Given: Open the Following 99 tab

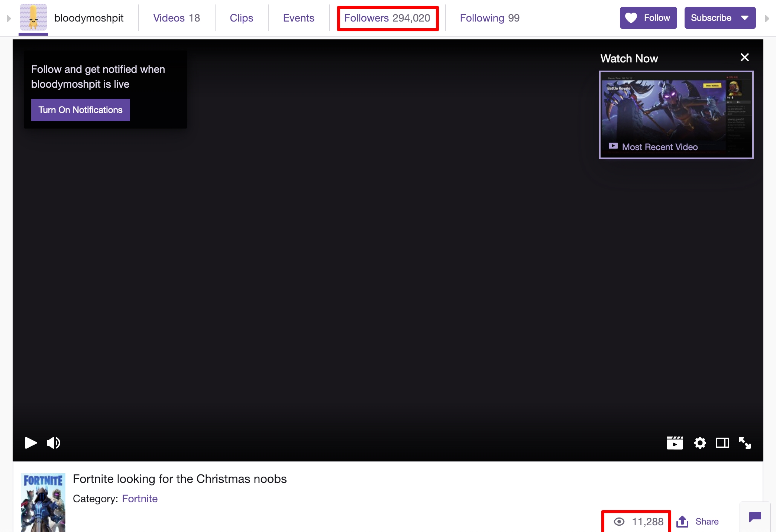Looking at the screenshot, I should (490, 18).
